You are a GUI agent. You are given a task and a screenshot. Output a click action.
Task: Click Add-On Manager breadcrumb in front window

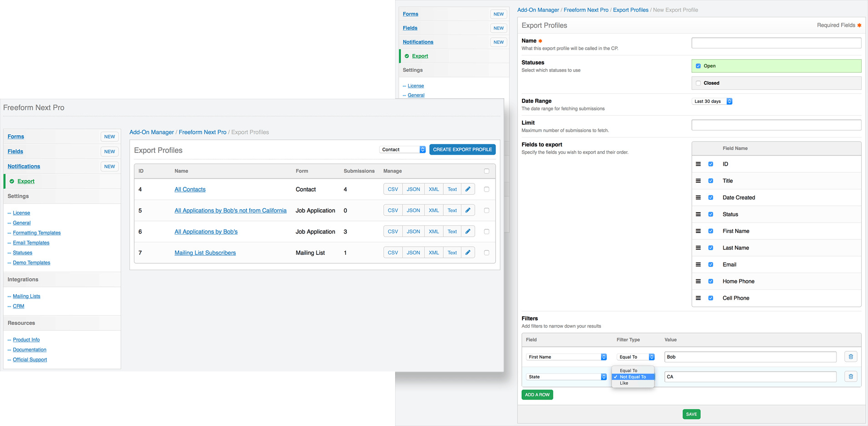[151, 132]
